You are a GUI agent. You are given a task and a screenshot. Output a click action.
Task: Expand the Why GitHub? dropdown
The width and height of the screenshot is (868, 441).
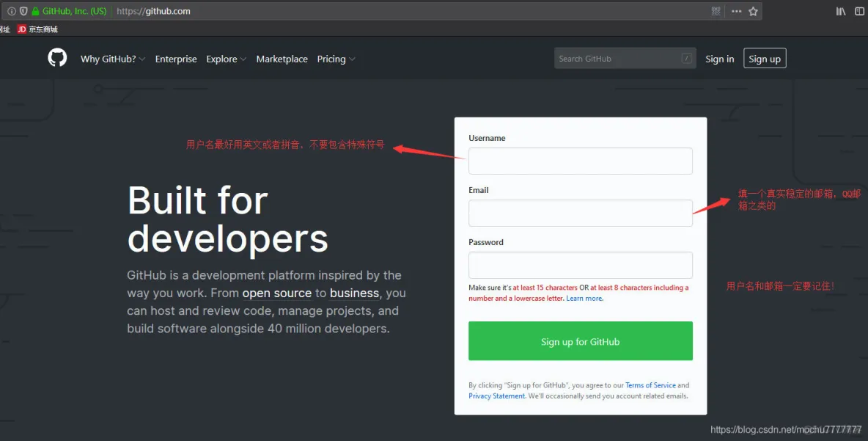(112, 59)
